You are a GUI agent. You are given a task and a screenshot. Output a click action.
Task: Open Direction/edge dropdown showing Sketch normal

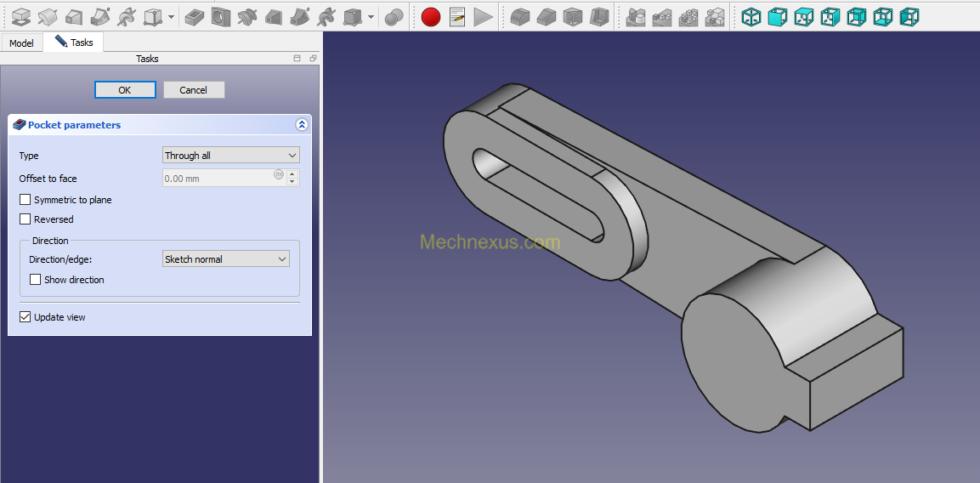click(x=225, y=259)
